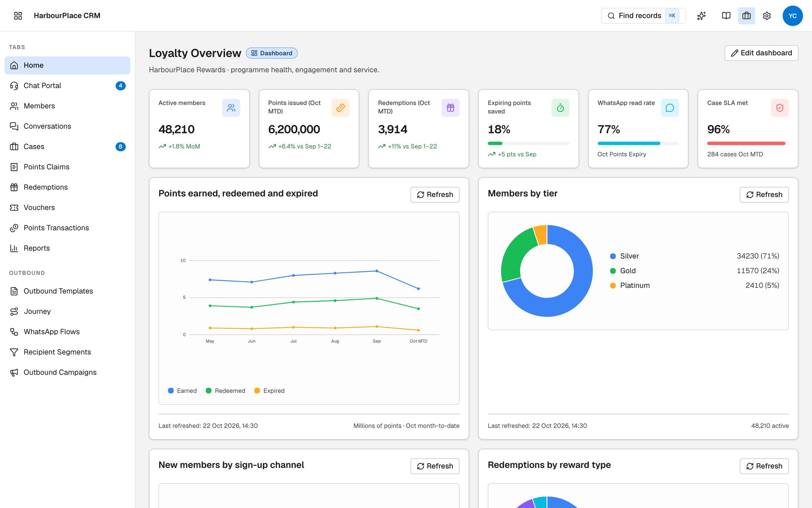Click the Active members people icon
Screen dimensions: 812x508
pyautogui.click(x=231, y=108)
